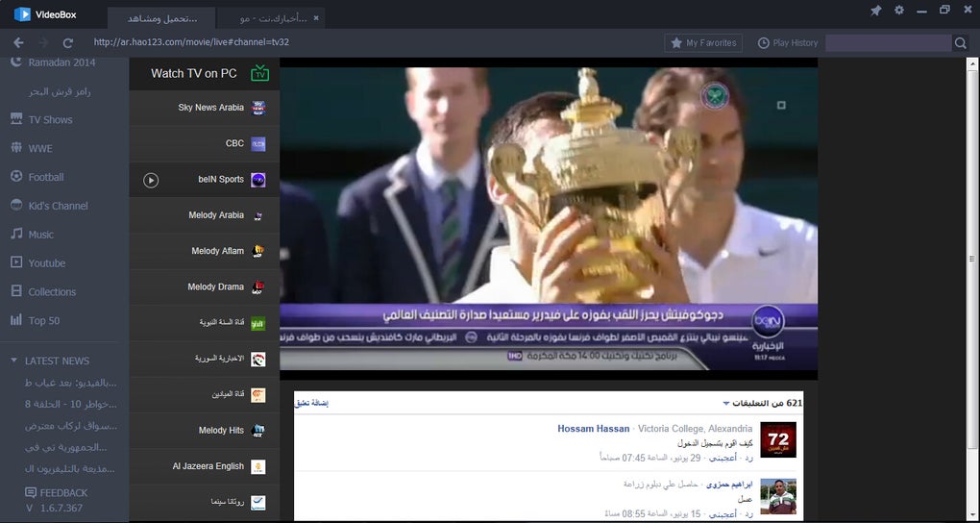Image resolution: width=980 pixels, height=523 pixels.
Task: Switch to the first tab تحميل ومشاهد
Action: coord(161,18)
